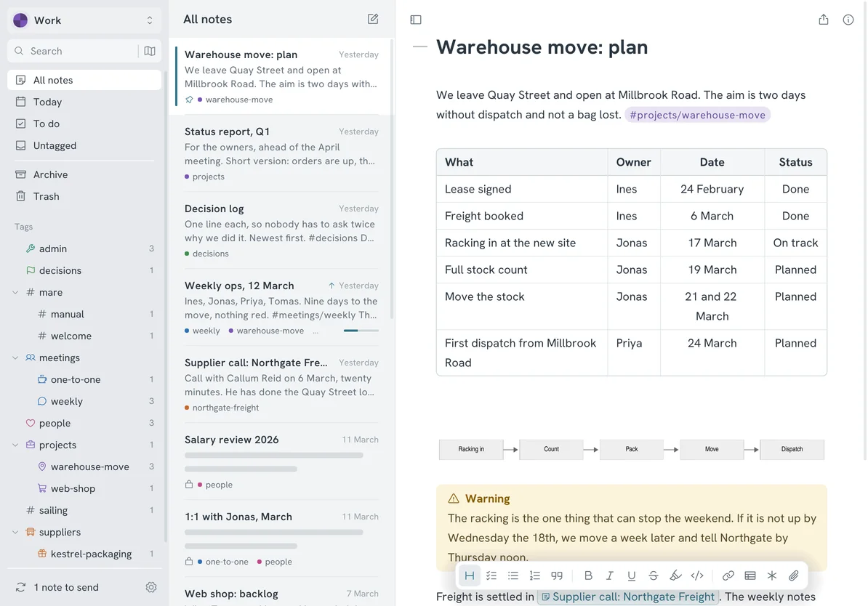
Task: Insert code formatting from toolbar
Action: [697, 575]
